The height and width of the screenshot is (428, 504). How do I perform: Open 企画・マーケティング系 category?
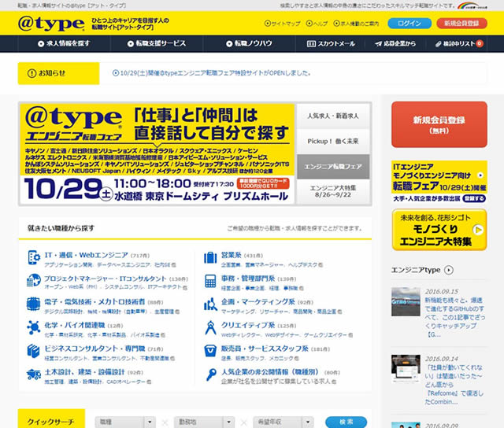click(x=258, y=302)
